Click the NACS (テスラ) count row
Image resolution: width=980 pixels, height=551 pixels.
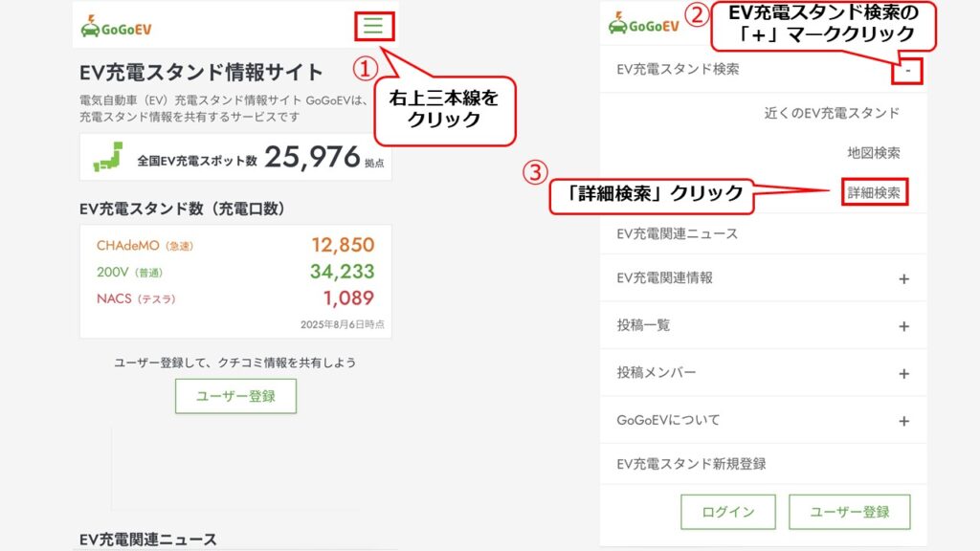click(x=235, y=298)
